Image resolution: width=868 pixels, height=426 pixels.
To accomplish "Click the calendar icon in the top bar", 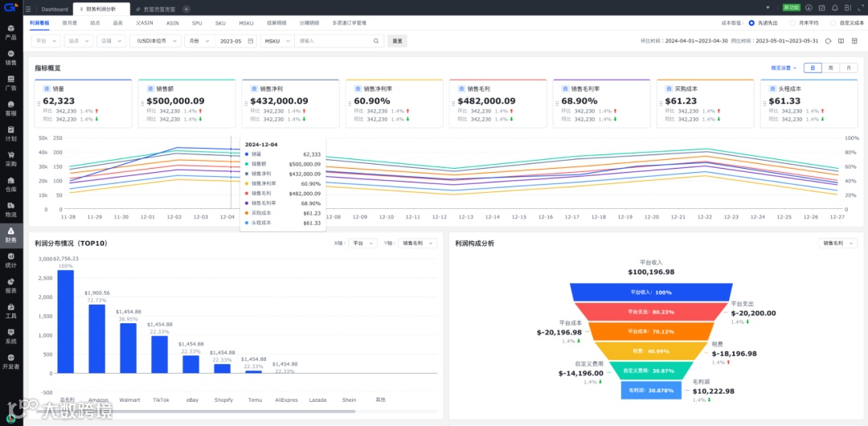I will point(822,8).
